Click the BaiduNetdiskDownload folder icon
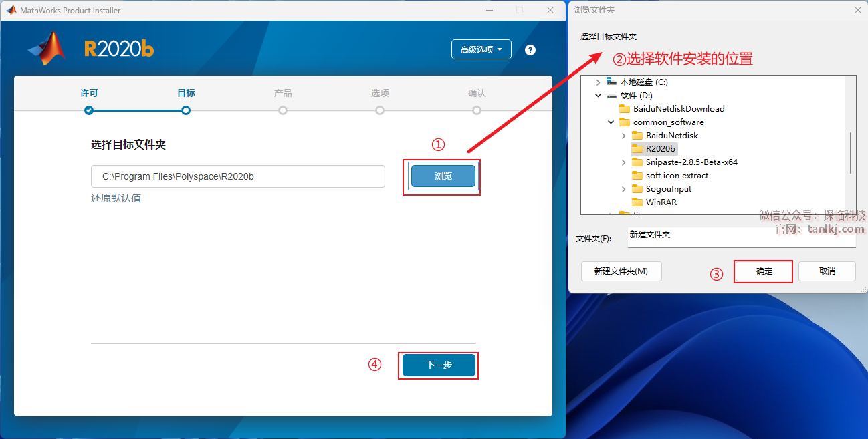868x439 pixels. (625, 108)
